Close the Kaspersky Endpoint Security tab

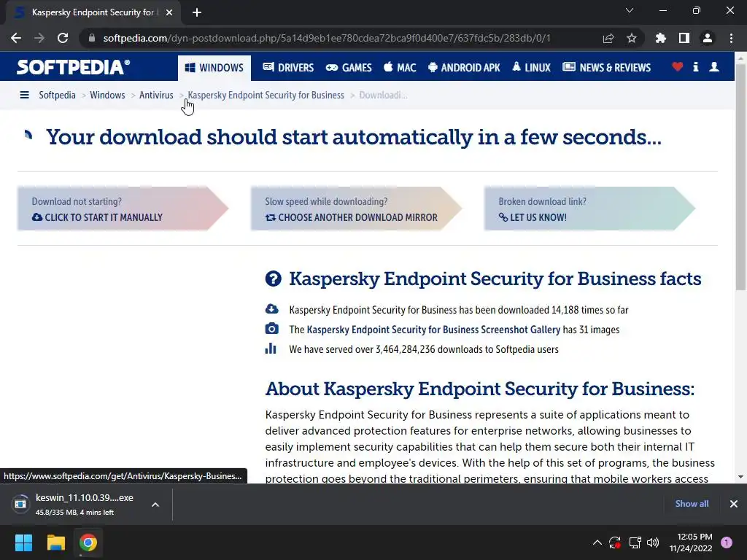coord(169,12)
